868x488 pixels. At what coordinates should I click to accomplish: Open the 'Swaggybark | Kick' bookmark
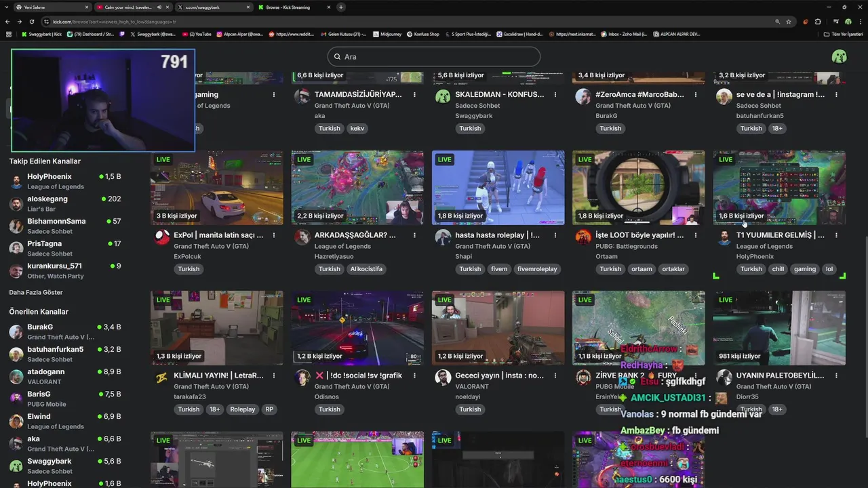tap(42, 34)
